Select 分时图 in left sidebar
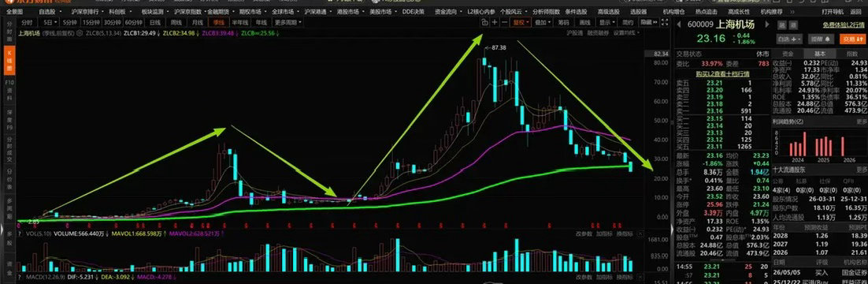 [x=9, y=32]
